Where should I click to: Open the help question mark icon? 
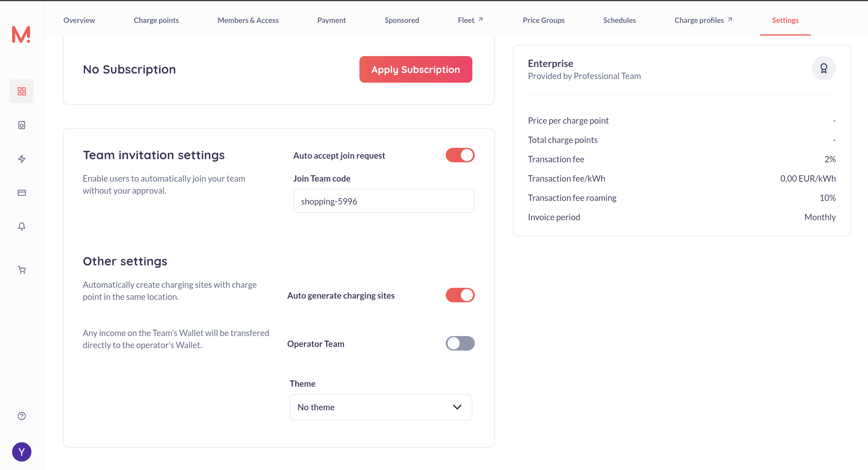pos(21,416)
